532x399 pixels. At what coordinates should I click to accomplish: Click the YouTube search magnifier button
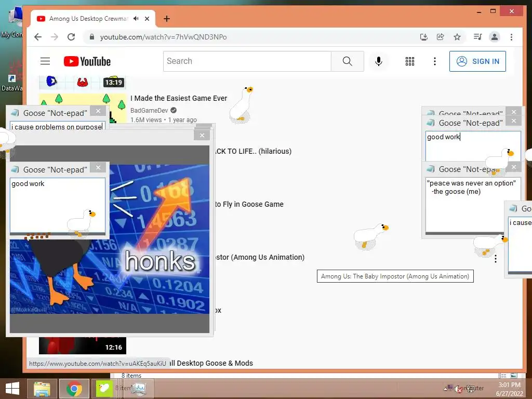click(348, 61)
